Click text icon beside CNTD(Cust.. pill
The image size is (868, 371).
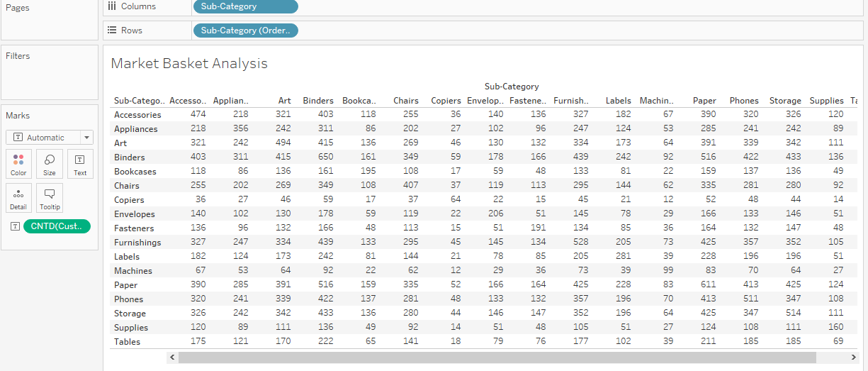pyautogui.click(x=16, y=226)
